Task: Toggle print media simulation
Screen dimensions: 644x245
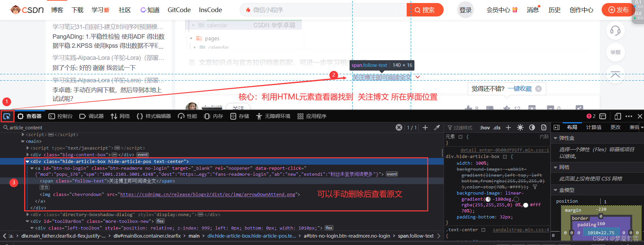Action: pyautogui.click(x=544, y=127)
